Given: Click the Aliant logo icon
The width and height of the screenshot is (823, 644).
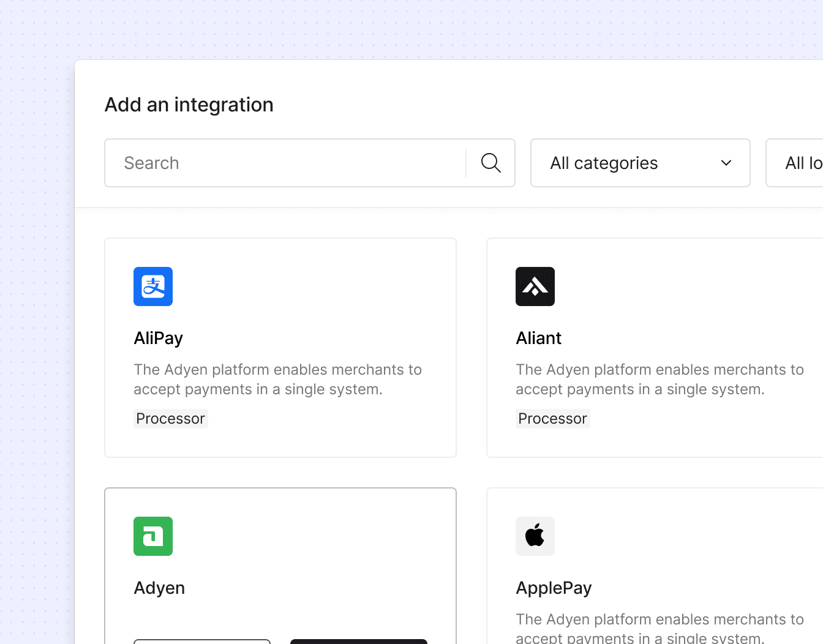Looking at the screenshot, I should 535,286.
